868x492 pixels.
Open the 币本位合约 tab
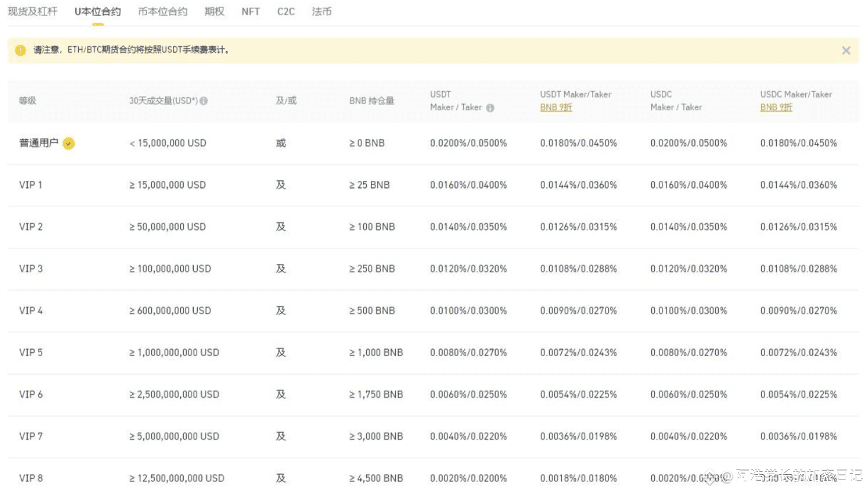162,12
